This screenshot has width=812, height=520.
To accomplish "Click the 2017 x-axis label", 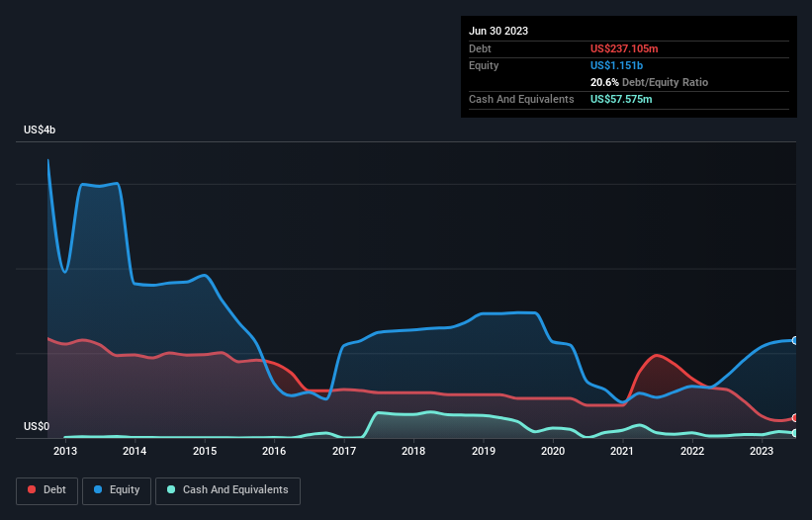I will coord(344,451).
